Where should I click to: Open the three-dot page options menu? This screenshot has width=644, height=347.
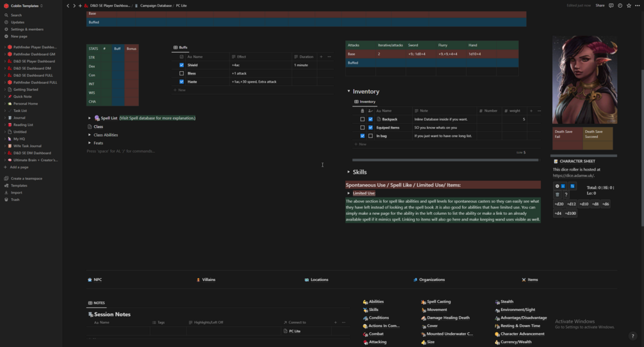click(x=637, y=6)
